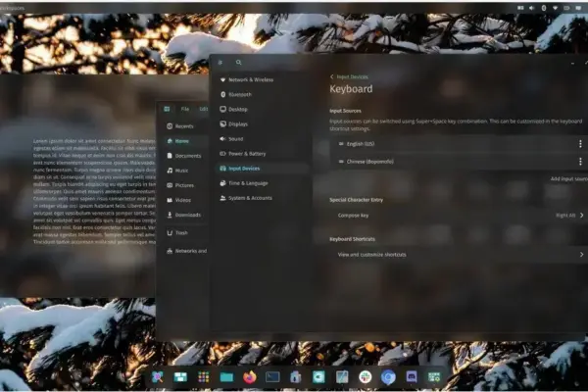Open System & Accounts settings
588x392 pixels.
pos(262,198)
